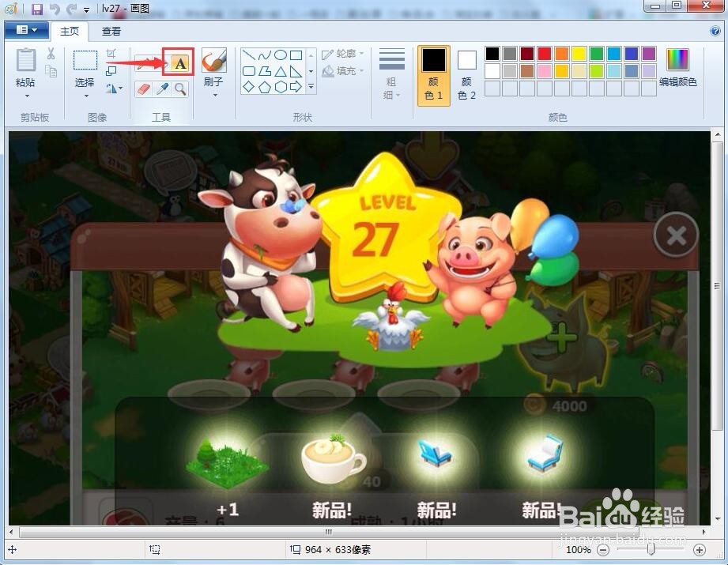Switch to the 查看 tab
This screenshot has width=728, height=565.
pos(111,31)
